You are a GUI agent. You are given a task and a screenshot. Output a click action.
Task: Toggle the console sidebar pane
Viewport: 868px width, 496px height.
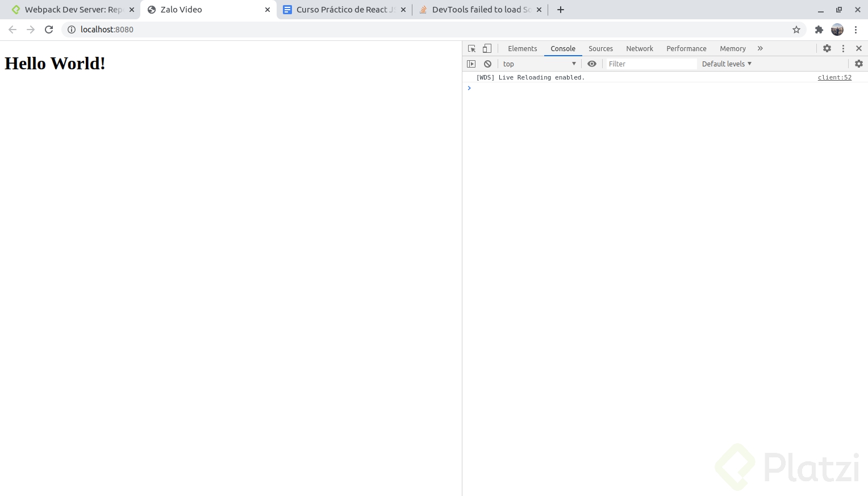[471, 64]
